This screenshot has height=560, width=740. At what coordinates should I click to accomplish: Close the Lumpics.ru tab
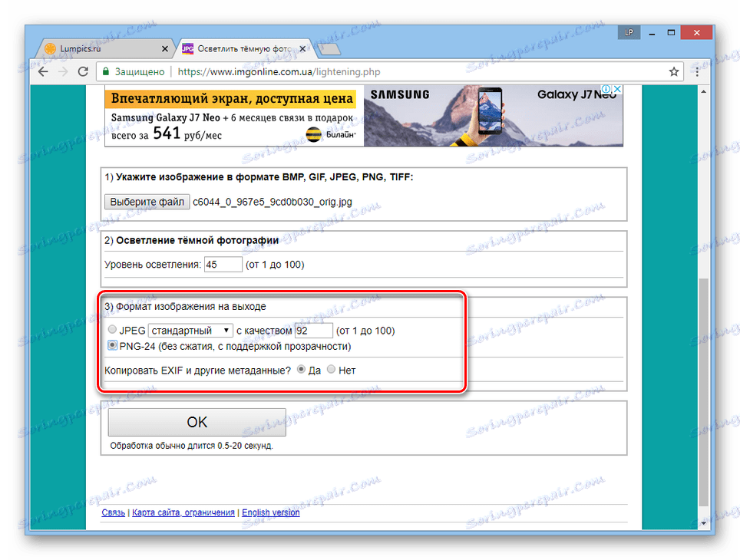pyautogui.click(x=165, y=48)
